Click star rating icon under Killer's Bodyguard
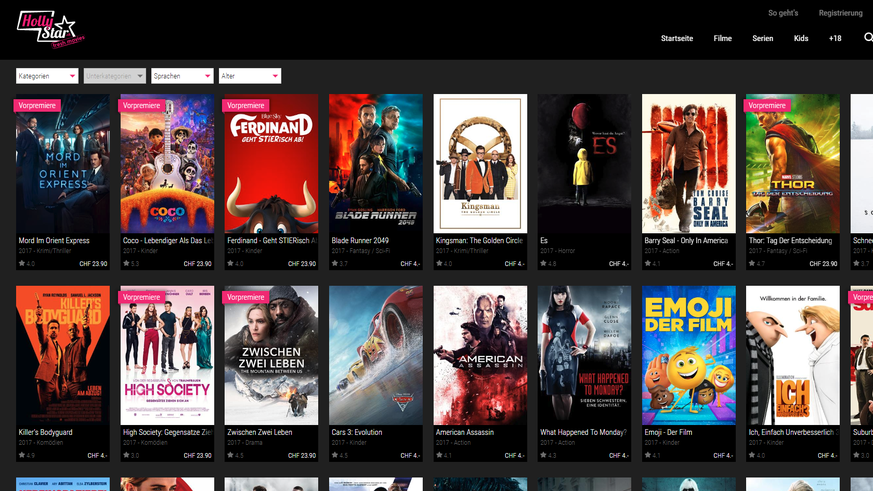Viewport: 873px width, 491px height. pyautogui.click(x=22, y=455)
